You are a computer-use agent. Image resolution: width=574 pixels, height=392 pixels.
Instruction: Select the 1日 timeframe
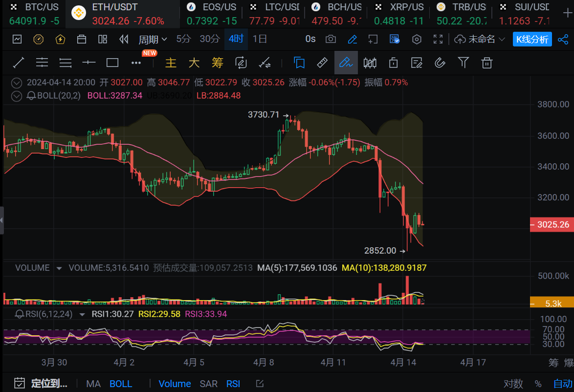pyautogui.click(x=260, y=39)
